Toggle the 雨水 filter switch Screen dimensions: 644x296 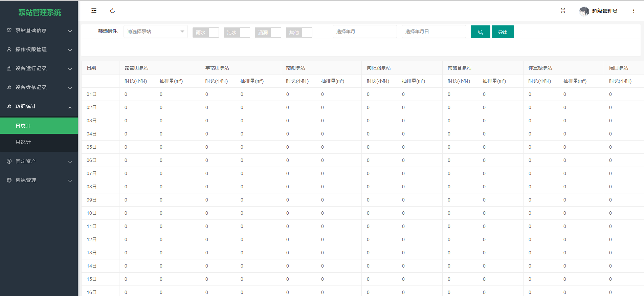pos(205,33)
